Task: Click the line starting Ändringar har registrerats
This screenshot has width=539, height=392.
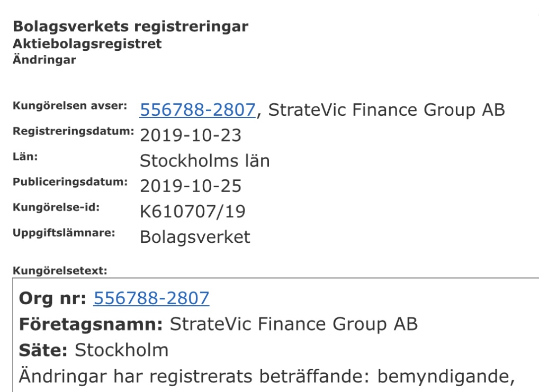Action: point(267,376)
